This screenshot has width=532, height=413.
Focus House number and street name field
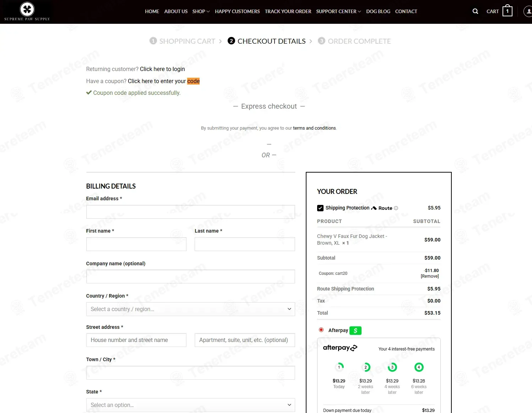(136, 340)
